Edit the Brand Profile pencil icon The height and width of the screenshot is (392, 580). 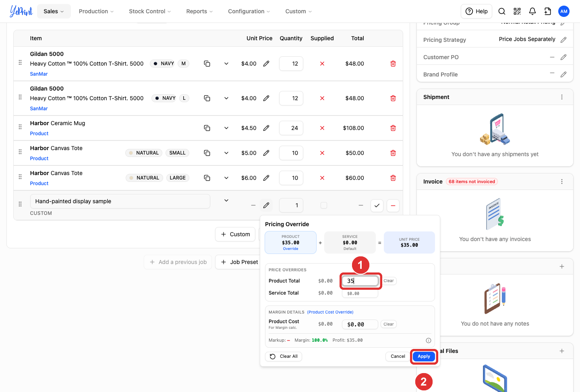[563, 74]
